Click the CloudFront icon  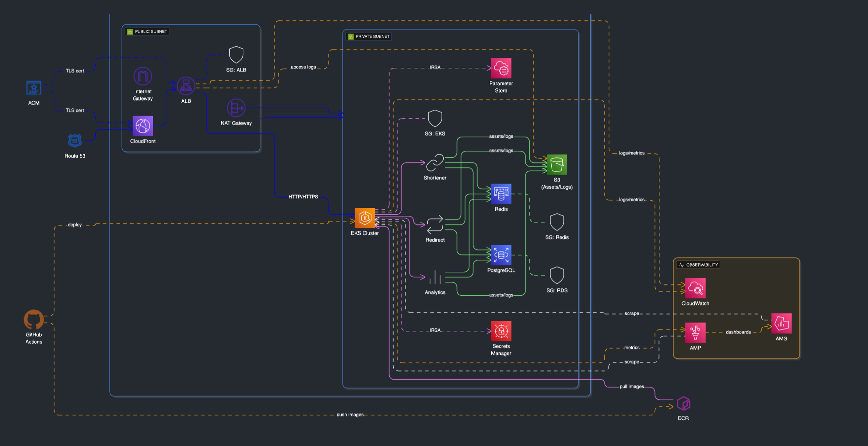[x=143, y=126]
